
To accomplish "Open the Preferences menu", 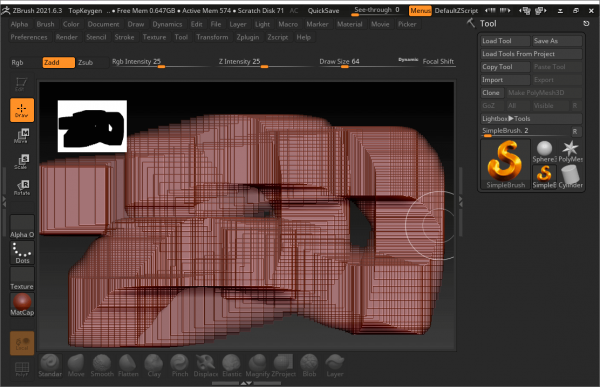I will click(x=29, y=37).
